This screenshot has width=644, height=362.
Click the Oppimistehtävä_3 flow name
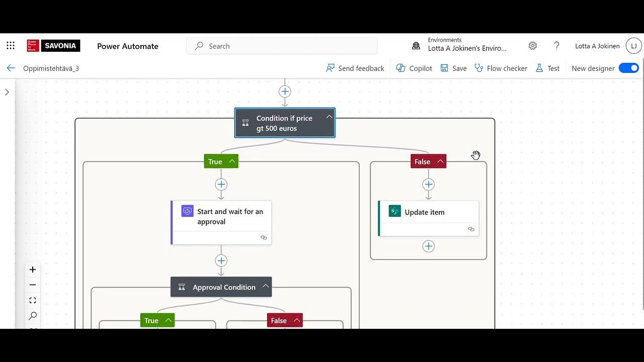51,68
